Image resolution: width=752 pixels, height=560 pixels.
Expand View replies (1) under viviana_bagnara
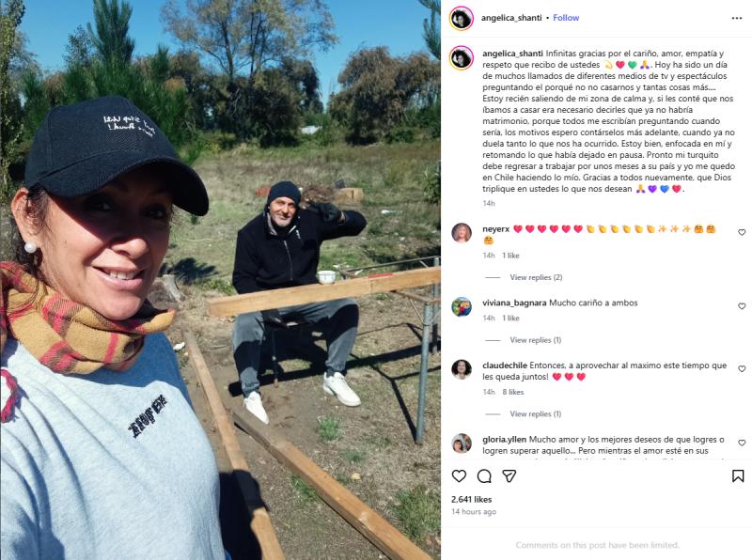(535, 340)
